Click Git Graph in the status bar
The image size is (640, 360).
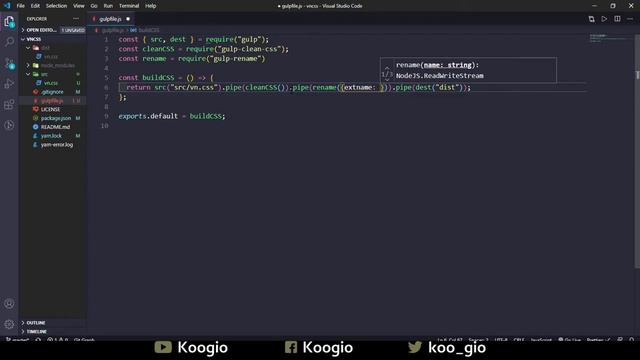pos(84,339)
